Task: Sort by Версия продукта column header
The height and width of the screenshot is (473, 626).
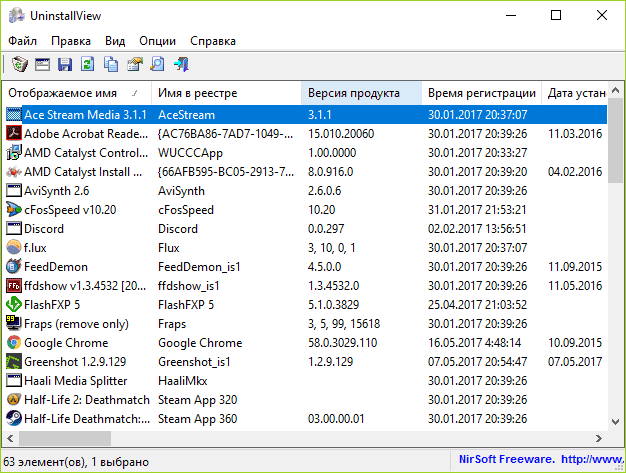Action: (360, 93)
